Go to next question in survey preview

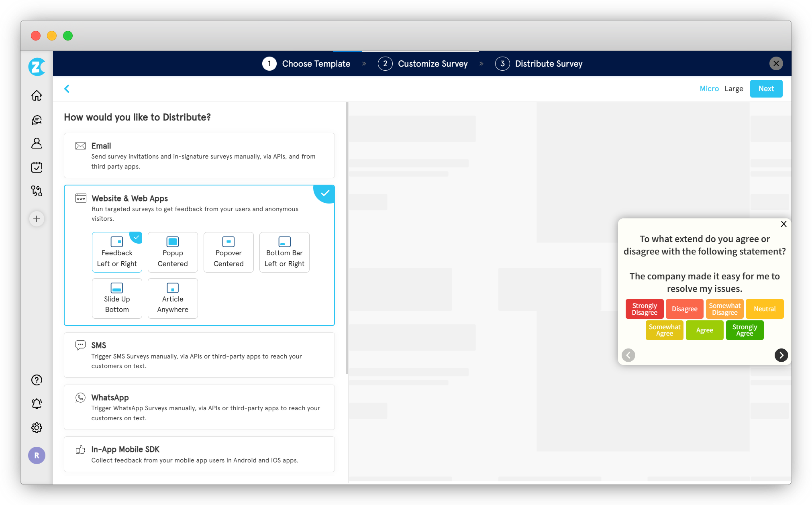781,355
